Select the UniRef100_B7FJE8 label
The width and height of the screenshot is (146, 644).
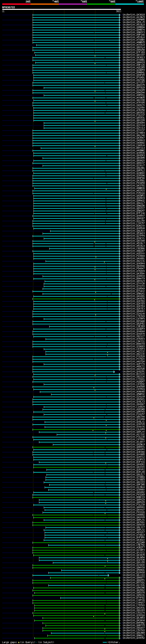134,53
